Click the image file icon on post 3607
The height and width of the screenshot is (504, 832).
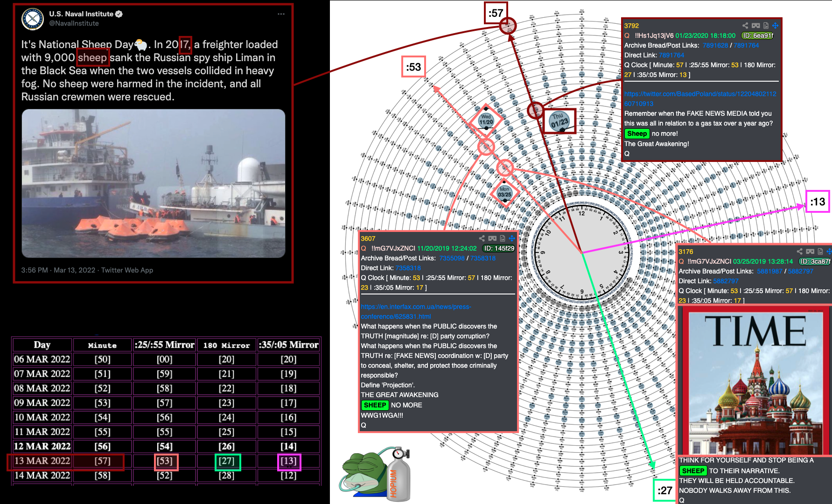(503, 238)
